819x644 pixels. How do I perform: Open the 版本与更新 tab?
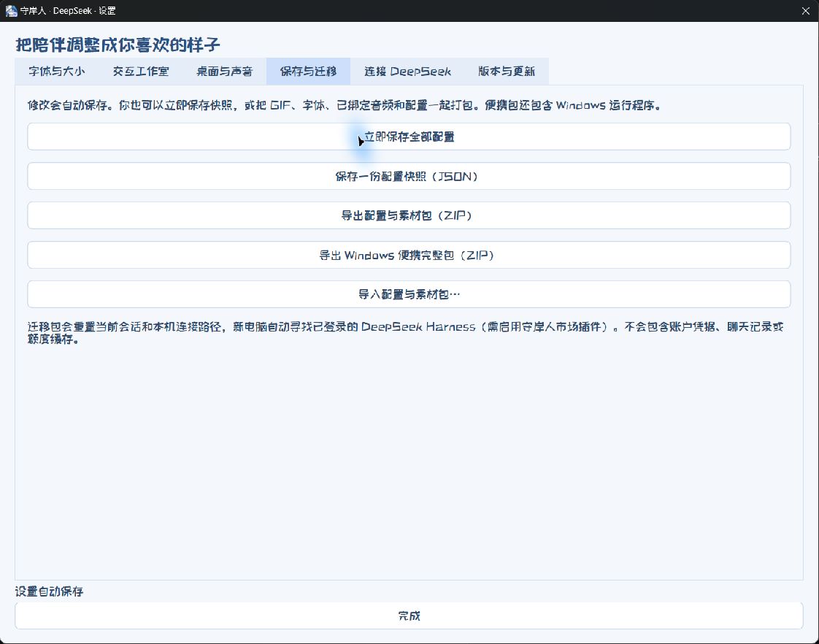point(507,72)
